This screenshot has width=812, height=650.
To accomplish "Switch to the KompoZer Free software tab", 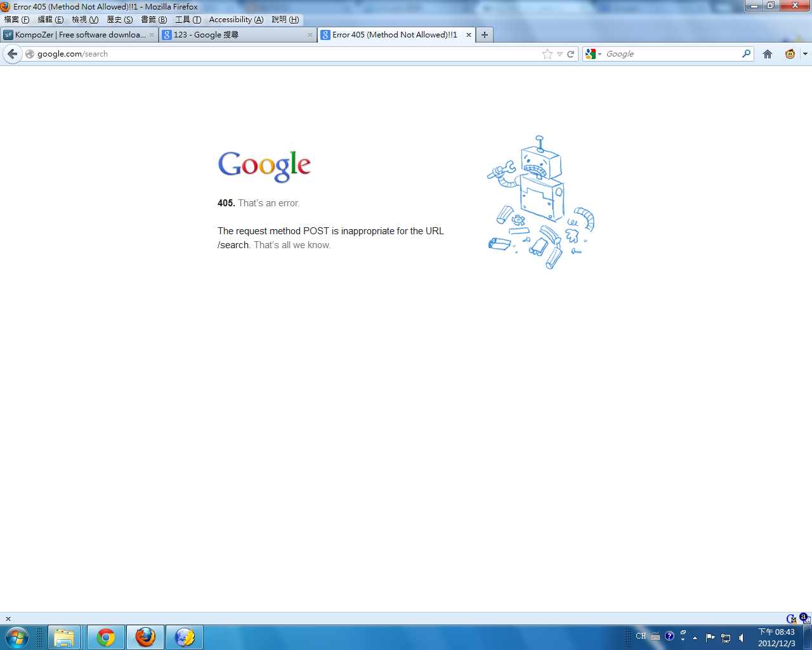I will [79, 35].
